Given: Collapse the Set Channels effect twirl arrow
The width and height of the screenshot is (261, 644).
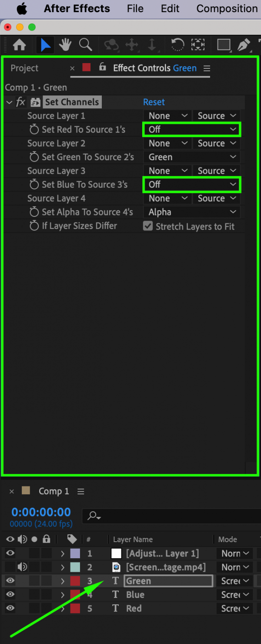Looking at the screenshot, I should tap(10, 102).
